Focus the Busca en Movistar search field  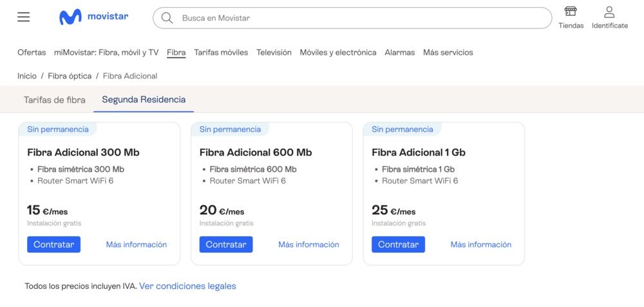[x=352, y=18]
